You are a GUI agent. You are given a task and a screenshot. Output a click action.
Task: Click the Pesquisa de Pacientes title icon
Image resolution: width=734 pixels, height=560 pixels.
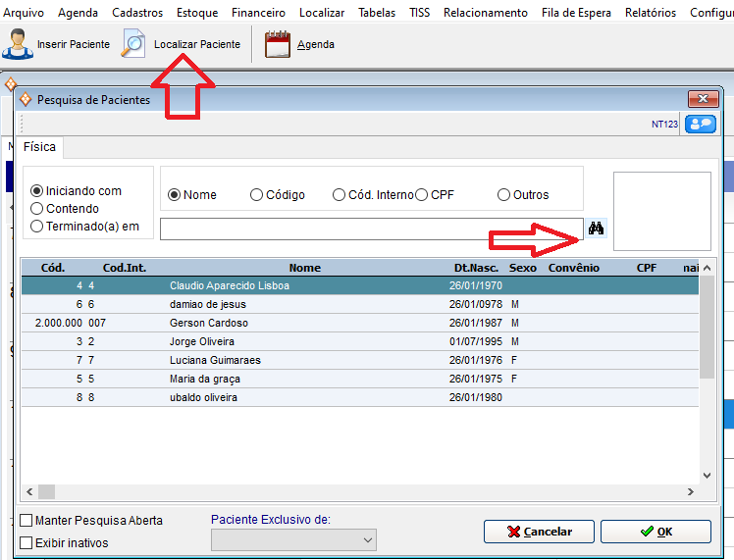25,99
